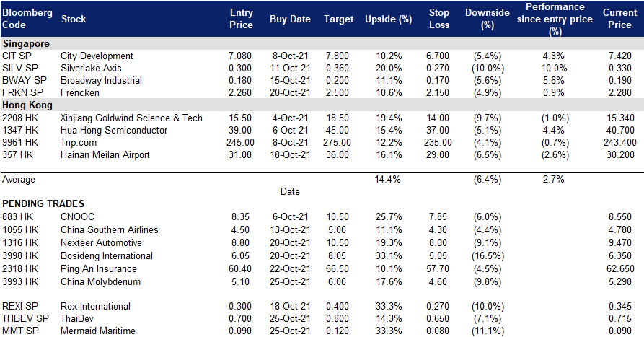Select the 'Stock' column header
Image resolution: width=644 pixels, height=337 pixels.
click(x=74, y=19)
